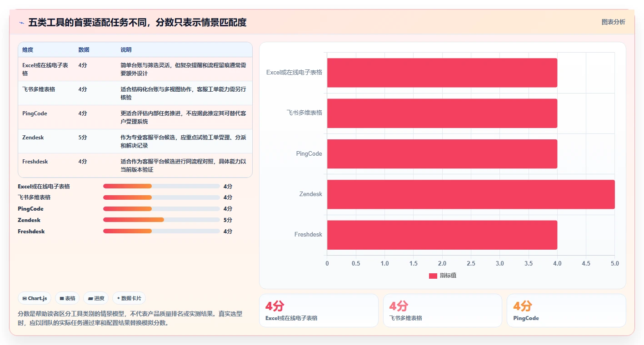Screen dimensions: 644x345
Task: Click the Zendesk progress bar
Action: pos(161,220)
